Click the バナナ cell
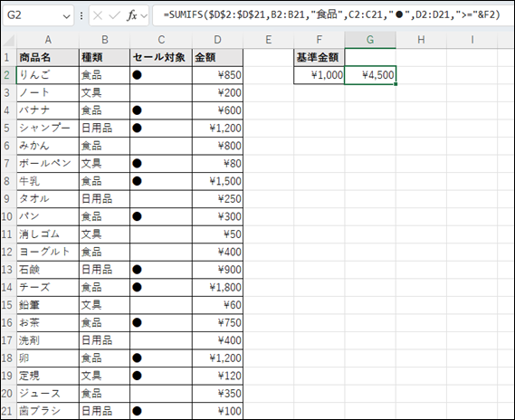Viewport: 515px width, 420px height. point(48,110)
